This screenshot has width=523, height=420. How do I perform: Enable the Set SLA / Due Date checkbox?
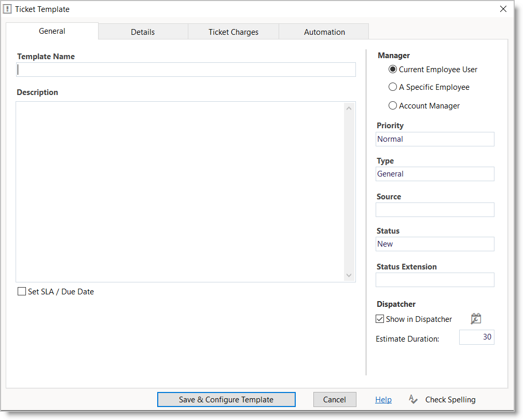(x=22, y=292)
